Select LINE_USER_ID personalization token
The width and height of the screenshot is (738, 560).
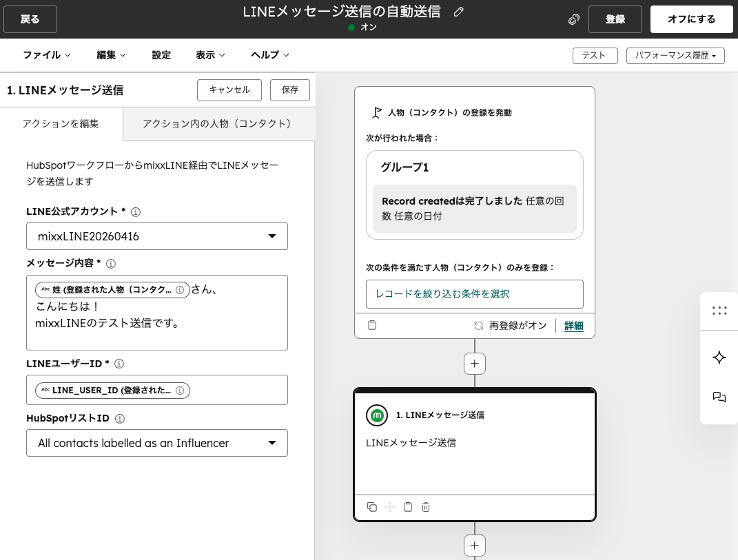112,390
